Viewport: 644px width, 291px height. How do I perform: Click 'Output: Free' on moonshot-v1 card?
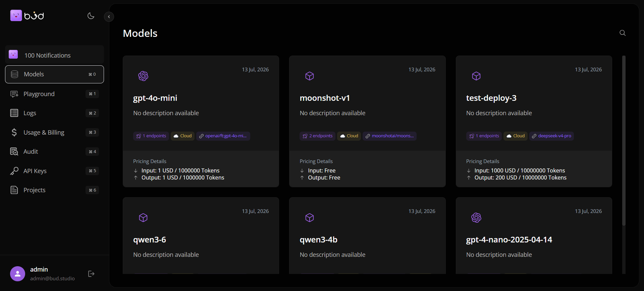click(324, 178)
